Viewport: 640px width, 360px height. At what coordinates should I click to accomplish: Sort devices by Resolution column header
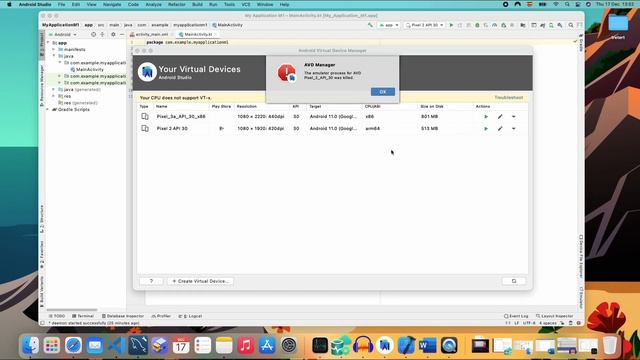[247, 106]
